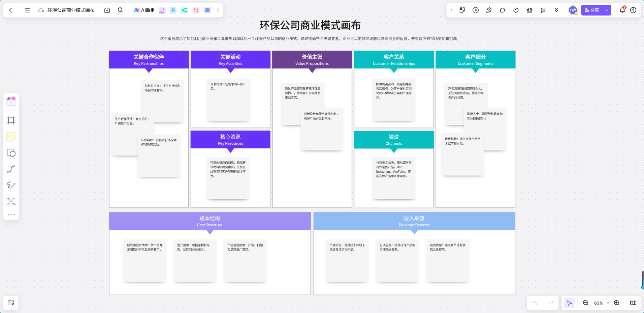Open the share dropdown arrow
The image size is (644, 313).
pyautogui.click(x=607, y=10)
